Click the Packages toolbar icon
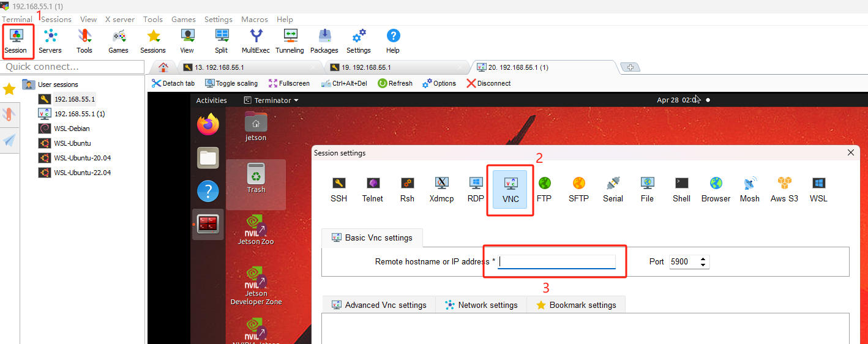868x344 pixels. pos(324,41)
